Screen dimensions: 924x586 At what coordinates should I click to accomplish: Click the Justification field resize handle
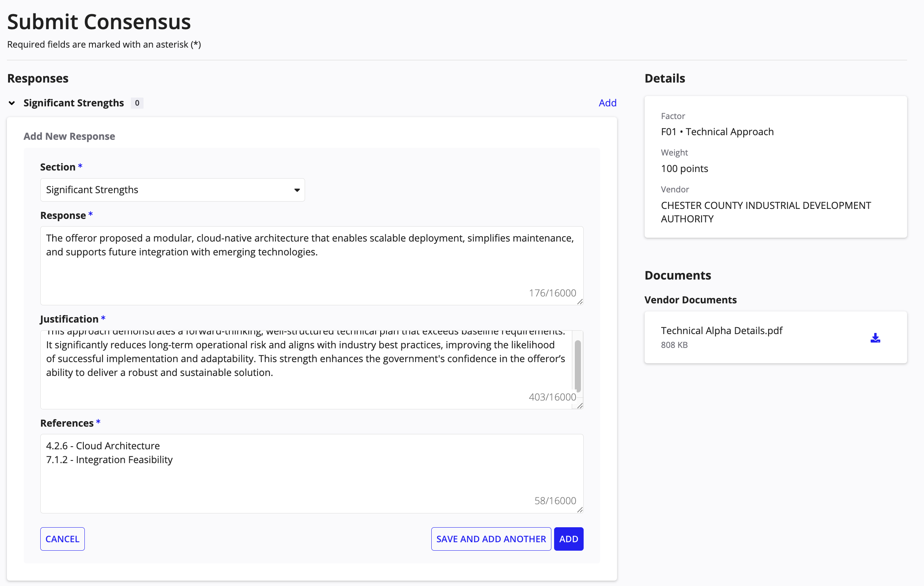580,406
